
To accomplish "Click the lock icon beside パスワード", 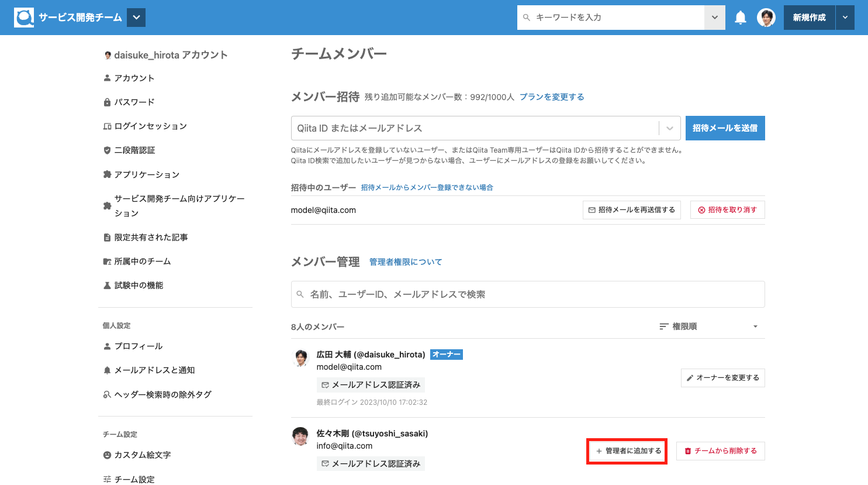I will point(107,102).
